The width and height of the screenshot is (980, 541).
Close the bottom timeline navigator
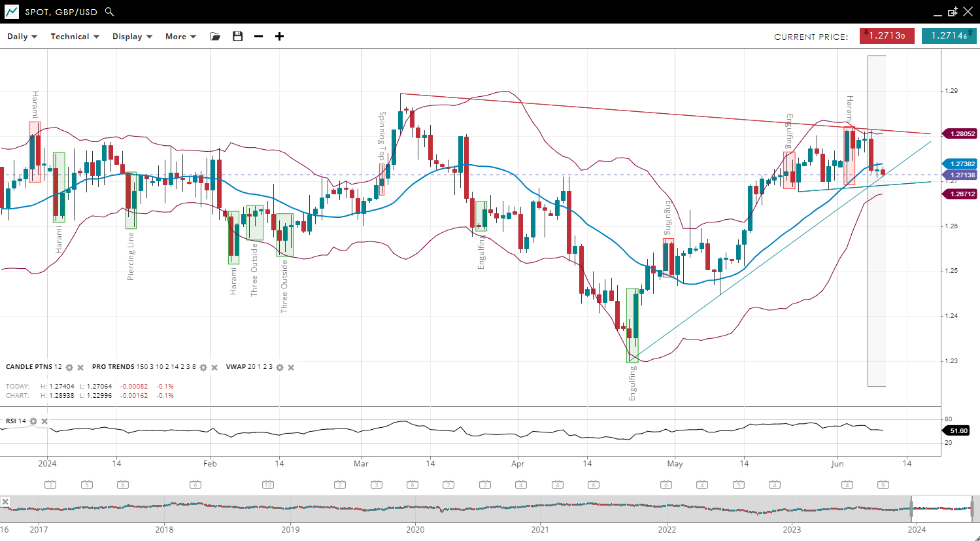pyautogui.click(x=5, y=502)
